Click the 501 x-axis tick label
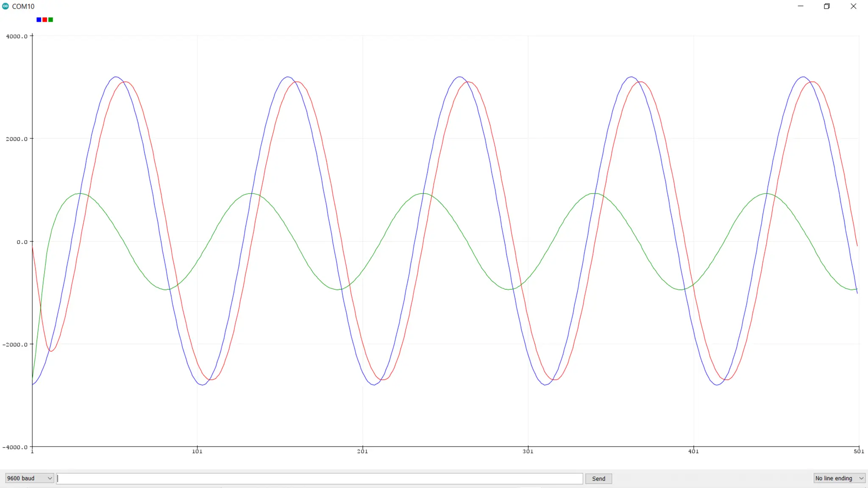868x488 pixels. click(858, 452)
